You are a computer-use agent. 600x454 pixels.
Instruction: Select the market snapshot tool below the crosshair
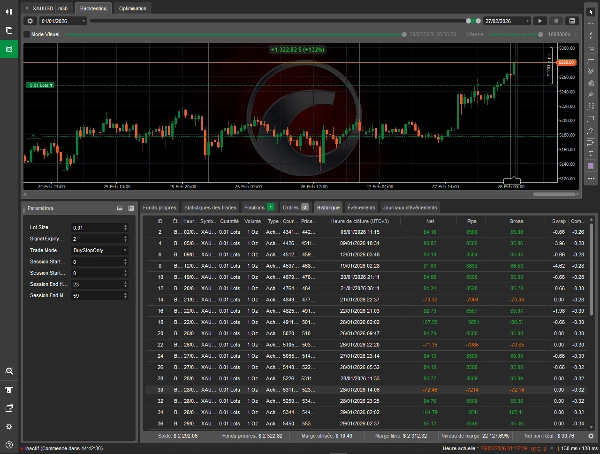590,36
